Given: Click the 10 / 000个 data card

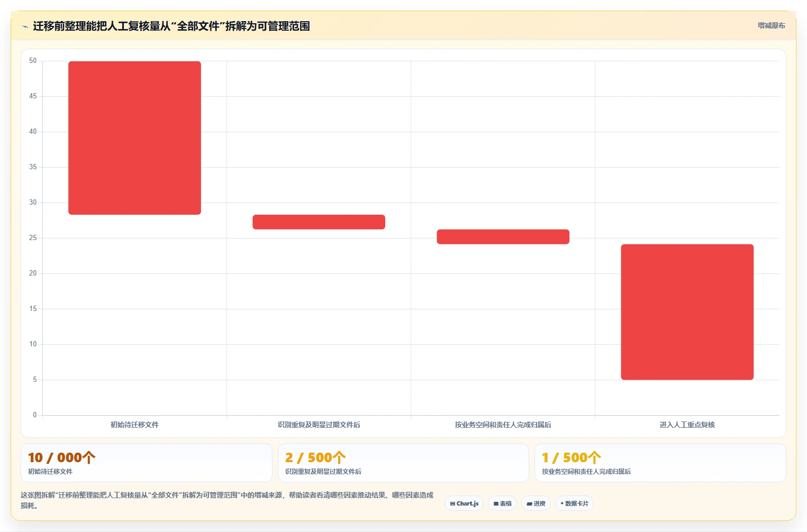Looking at the screenshot, I should (147, 463).
